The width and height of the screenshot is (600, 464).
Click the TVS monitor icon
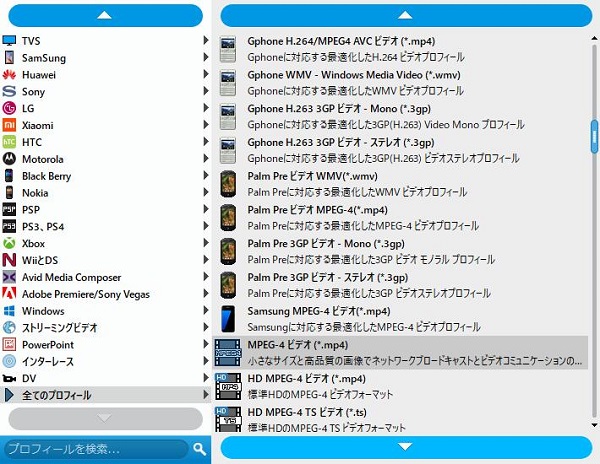click(9, 41)
